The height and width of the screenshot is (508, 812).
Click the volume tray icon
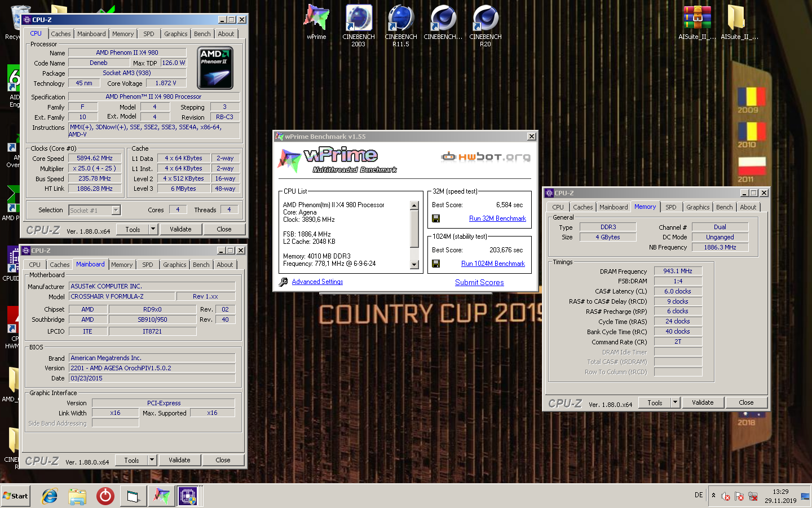click(x=726, y=497)
